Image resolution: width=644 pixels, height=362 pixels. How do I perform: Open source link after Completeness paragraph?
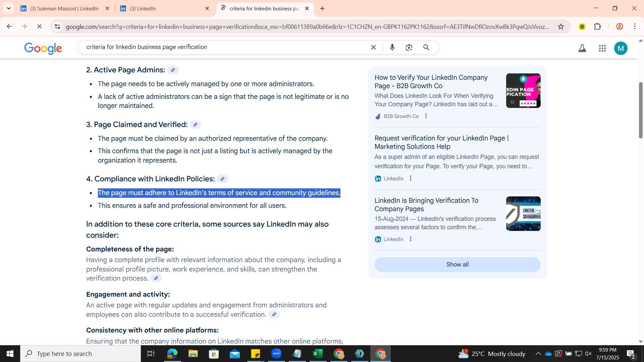(x=156, y=278)
